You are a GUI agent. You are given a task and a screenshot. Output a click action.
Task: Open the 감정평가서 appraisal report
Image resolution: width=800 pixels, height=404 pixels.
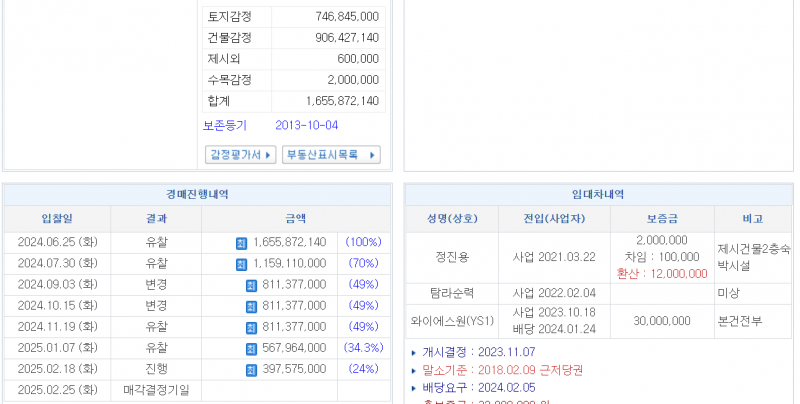click(x=240, y=155)
